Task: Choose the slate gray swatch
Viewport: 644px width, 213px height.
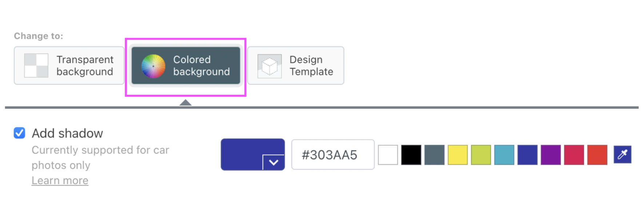Action: click(434, 155)
